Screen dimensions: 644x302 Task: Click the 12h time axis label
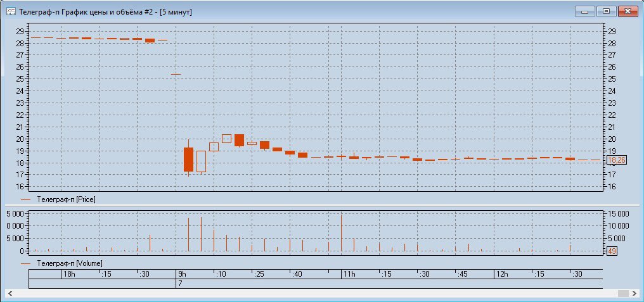tap(501, 274)
